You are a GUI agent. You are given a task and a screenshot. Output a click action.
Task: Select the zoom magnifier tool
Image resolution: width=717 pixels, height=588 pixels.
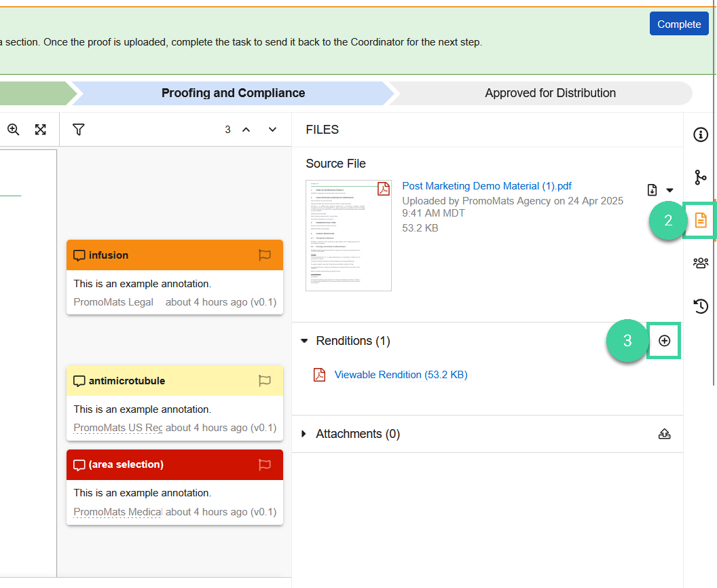(14, 129)
